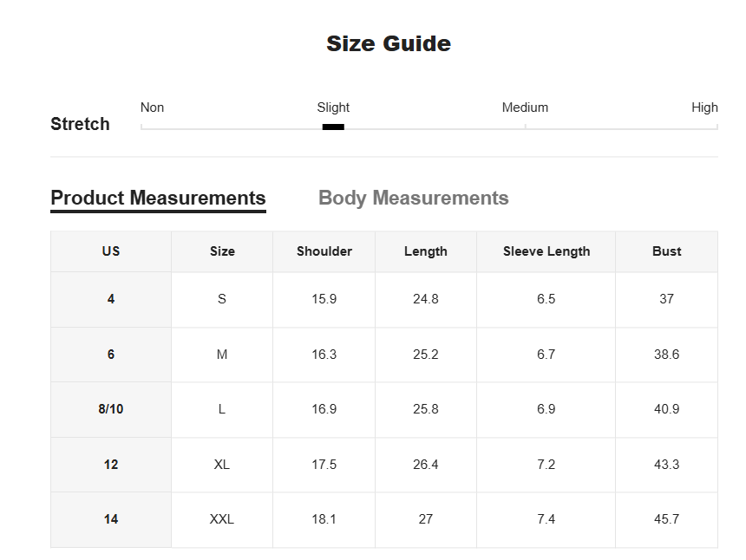
Task: Click the 16.3 shoulder measurement
Action: click(324, 355)
